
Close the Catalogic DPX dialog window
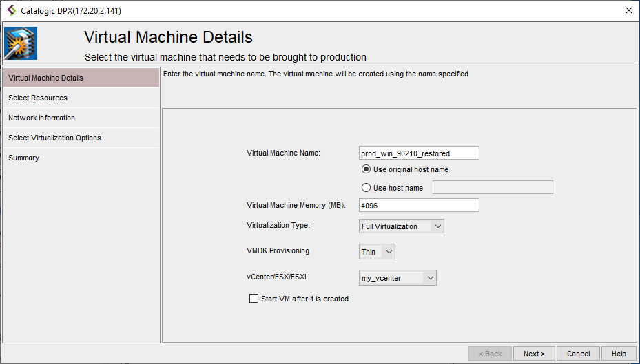click(628, 10)
